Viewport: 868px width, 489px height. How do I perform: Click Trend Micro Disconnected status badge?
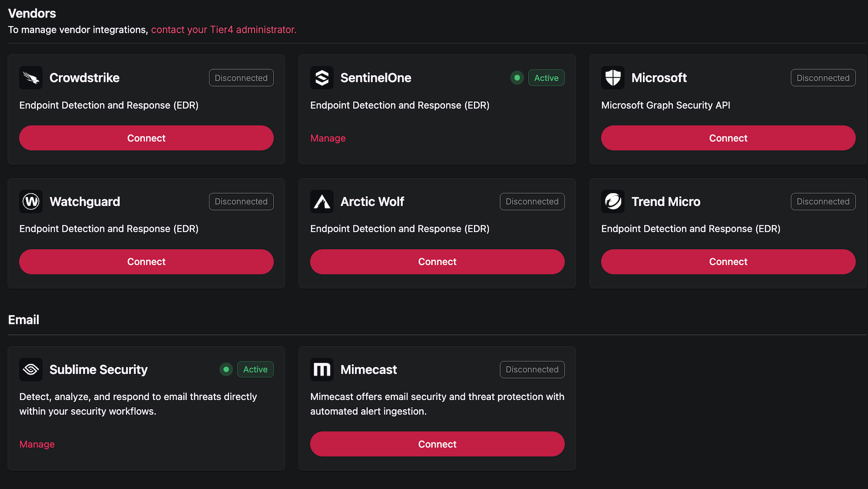(x=823, y=201)
